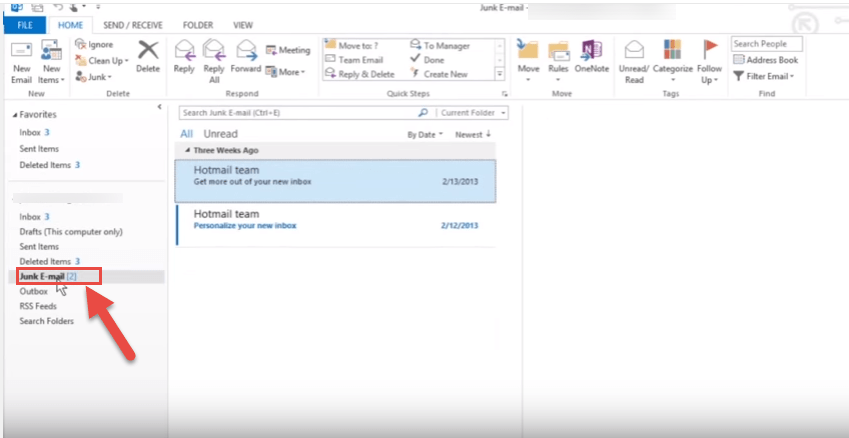Open Sent Items under Favorites

pos(39,148)
